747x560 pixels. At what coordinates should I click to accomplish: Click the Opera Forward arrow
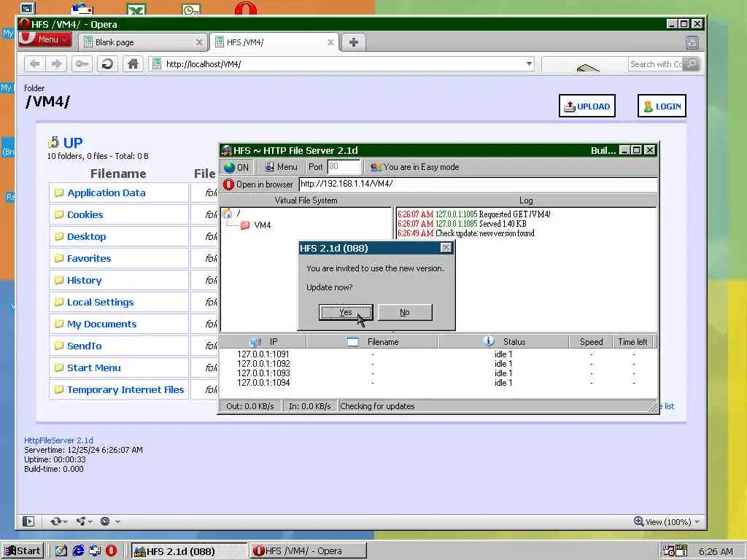56,64
